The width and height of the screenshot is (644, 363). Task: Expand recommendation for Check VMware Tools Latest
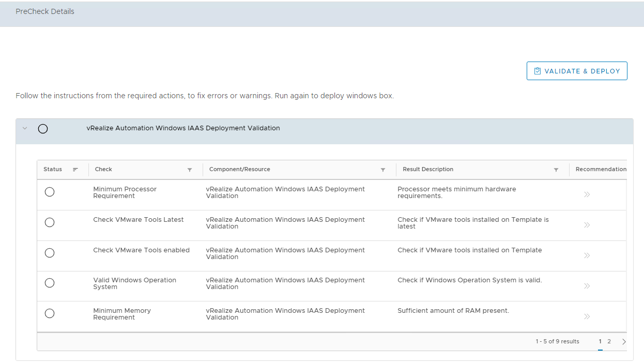(587, 225)
